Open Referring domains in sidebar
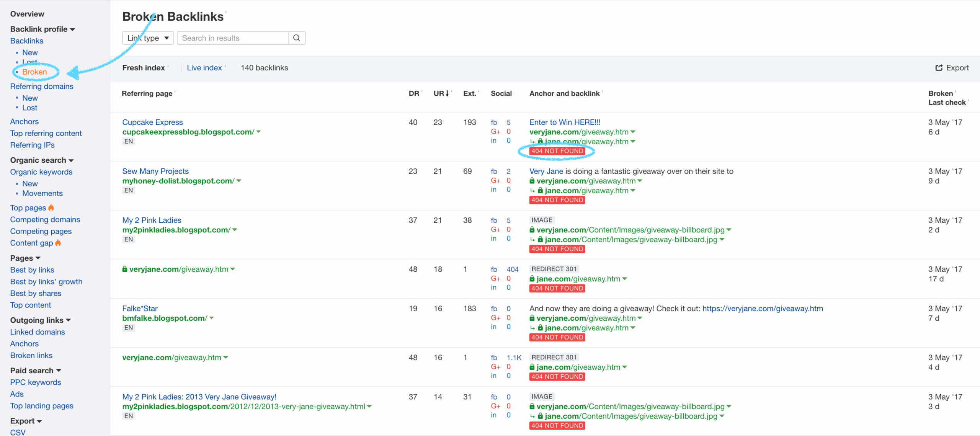 tap(42, 86)
